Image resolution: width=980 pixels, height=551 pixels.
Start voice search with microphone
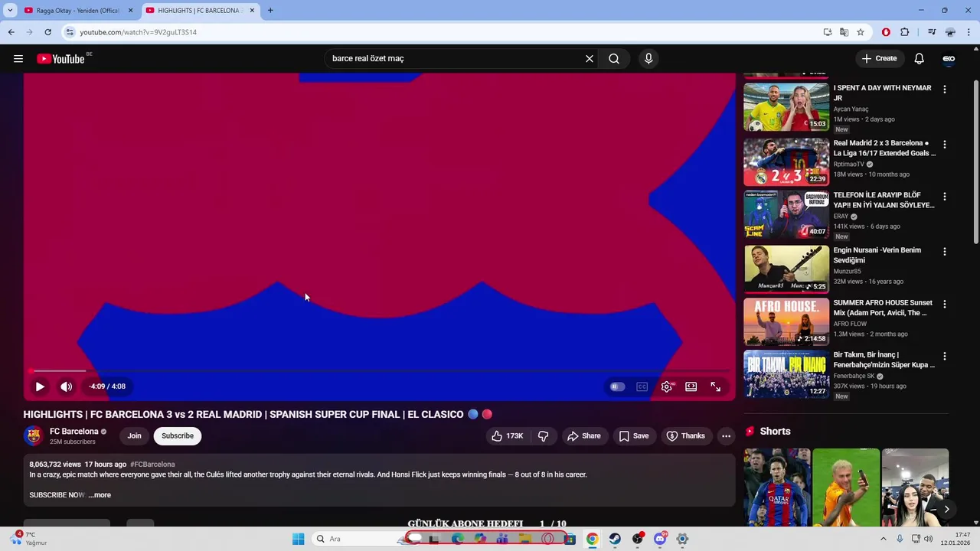coord(648,59)
